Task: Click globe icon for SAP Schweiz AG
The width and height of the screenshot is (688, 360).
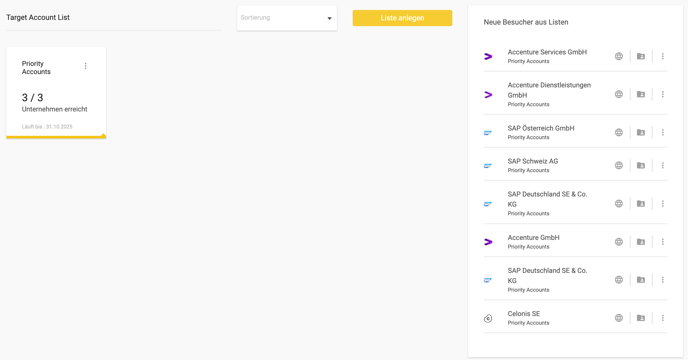Action: click(619, 166)
